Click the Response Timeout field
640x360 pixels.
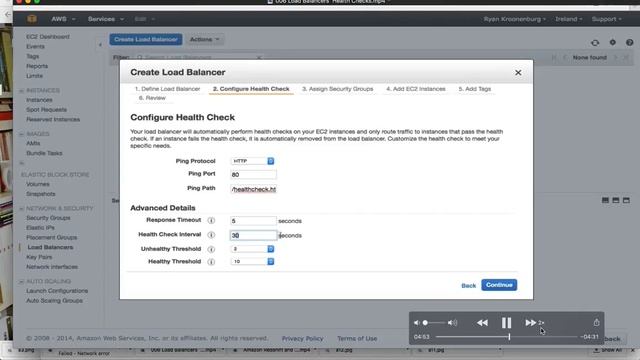(253, 221)
